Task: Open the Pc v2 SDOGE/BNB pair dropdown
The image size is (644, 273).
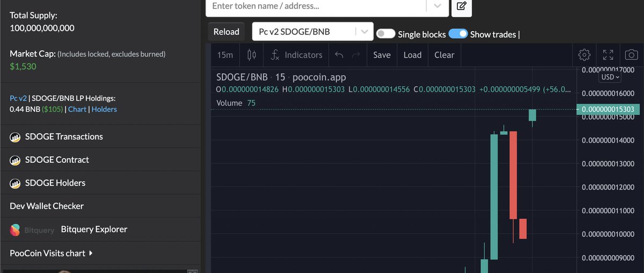Action: (x=313, y=32)
